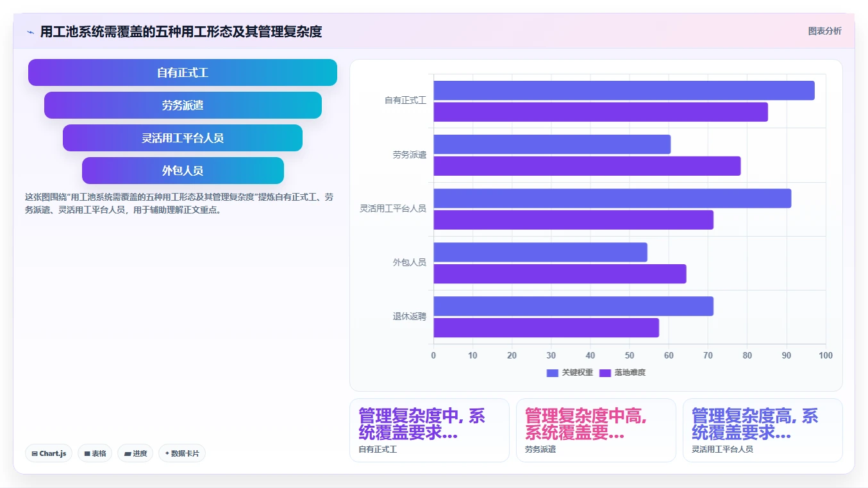Click 关键权重 bar for 自有正式工
The width and height of the screenshot is (868, 488).
click(624, 90)
